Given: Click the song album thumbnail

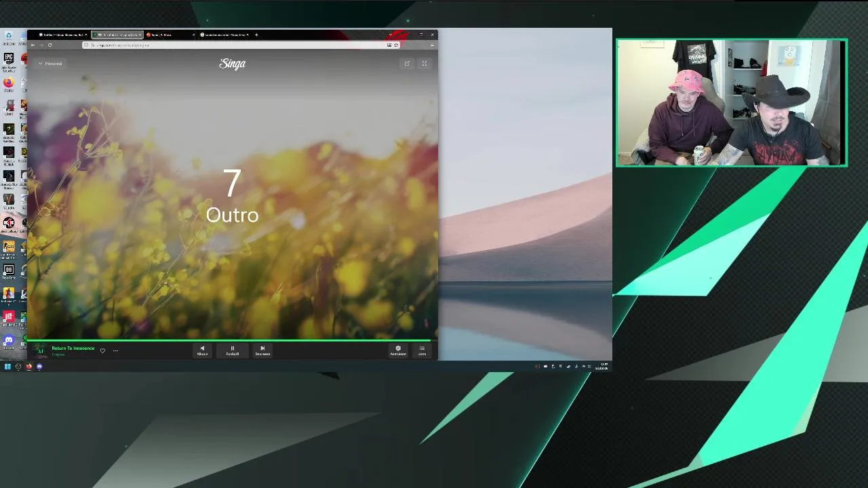Looking at the screenshot, I should tap(40, 350).
